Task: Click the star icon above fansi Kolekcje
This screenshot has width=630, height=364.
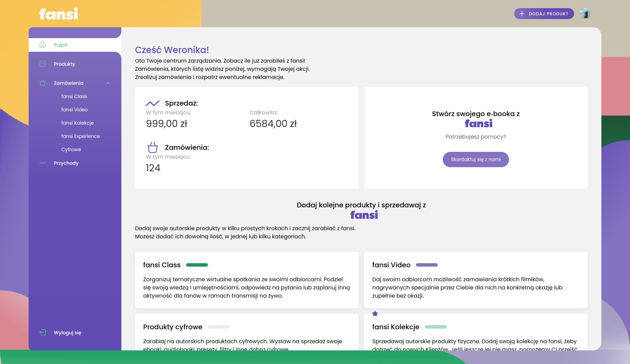Action: pyautogui.click(x=375, y=314)
